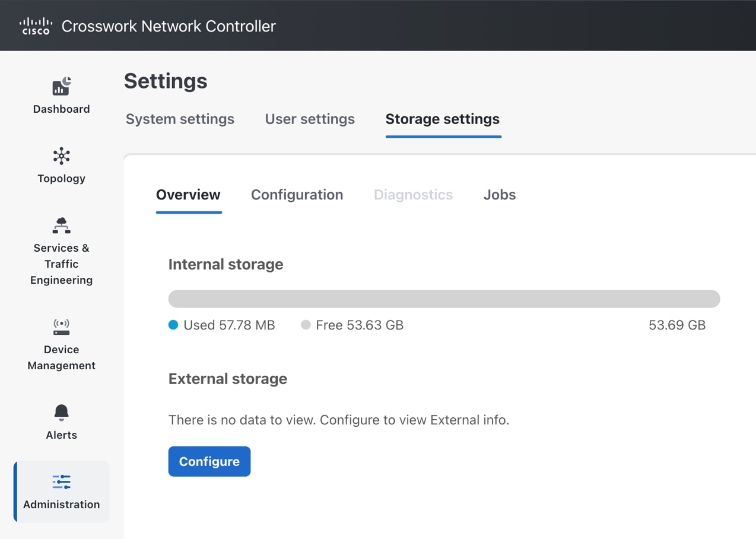Click the Cisco logo in the header

36,25
